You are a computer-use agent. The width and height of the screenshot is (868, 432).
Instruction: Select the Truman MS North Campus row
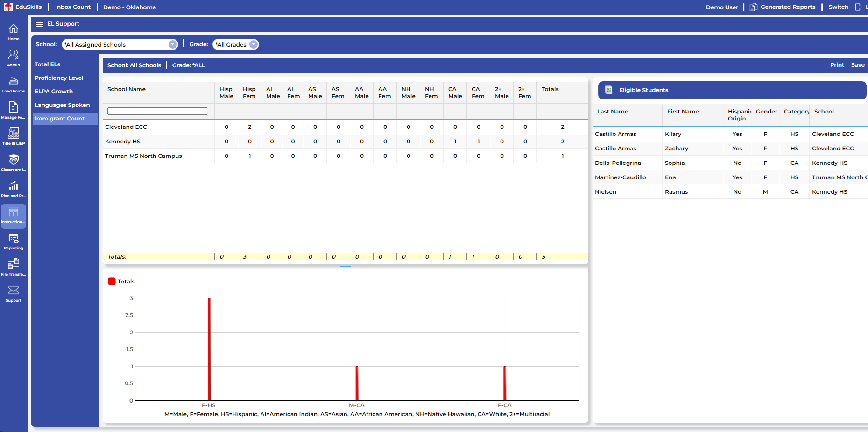tap(345, 156)
